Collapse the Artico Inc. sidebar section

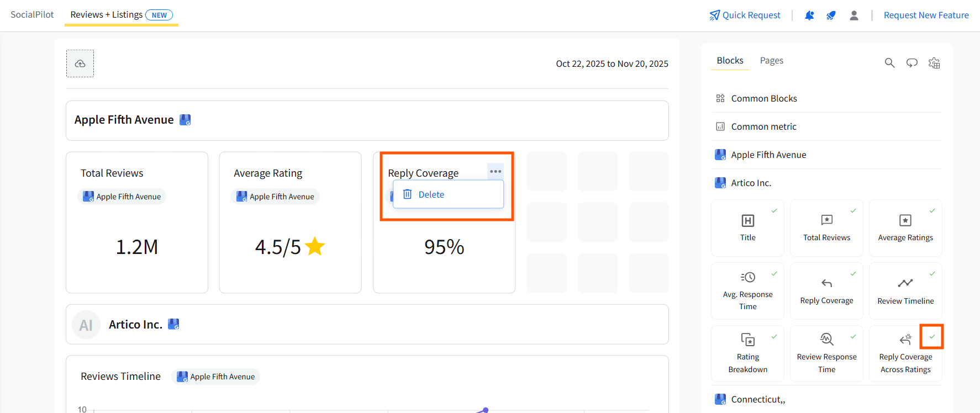(826, 183)
